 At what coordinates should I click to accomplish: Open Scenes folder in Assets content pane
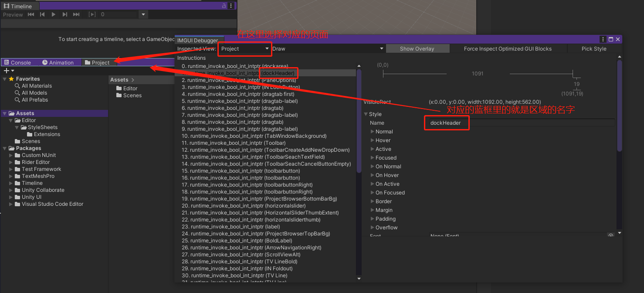click(129, 95)
